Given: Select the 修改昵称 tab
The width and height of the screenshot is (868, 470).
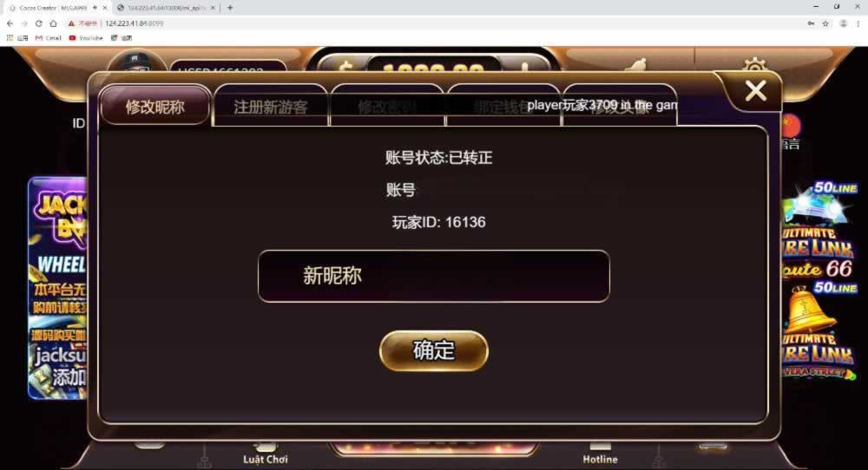Looking at the screenshot, I should pos(155,105).
